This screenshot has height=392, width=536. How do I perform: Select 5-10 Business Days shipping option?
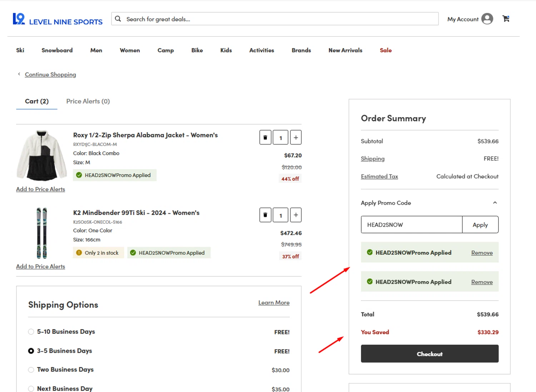pyautogui.click(x=31, y=332)
